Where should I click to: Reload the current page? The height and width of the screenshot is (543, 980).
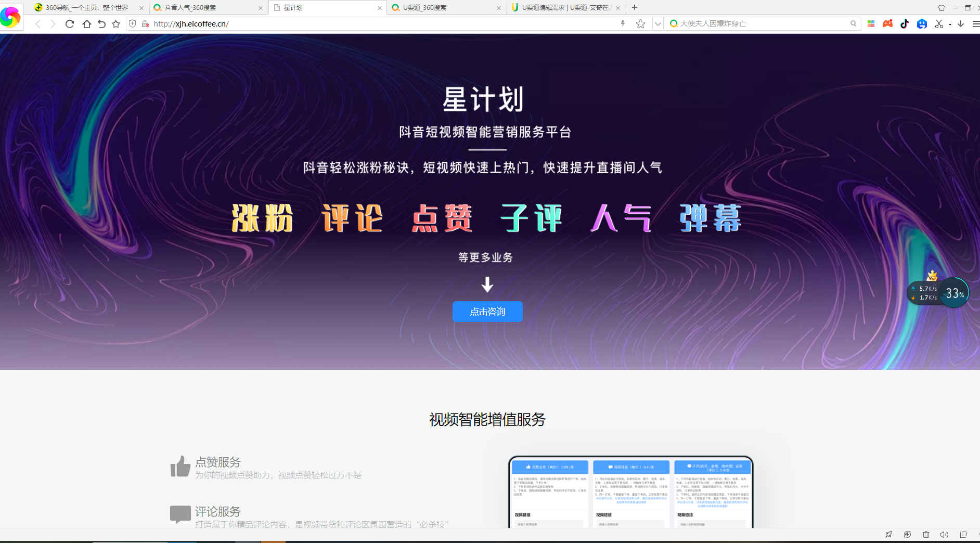coord(70,24)
